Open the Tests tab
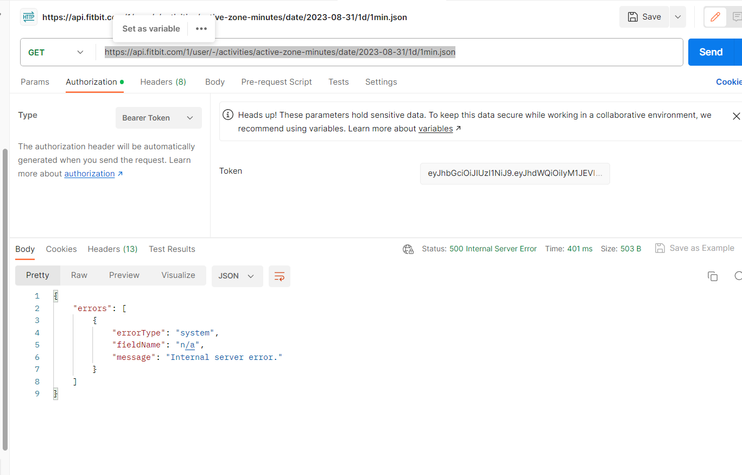This screenshot has height=475, width=742. click(x=338, y=82)
